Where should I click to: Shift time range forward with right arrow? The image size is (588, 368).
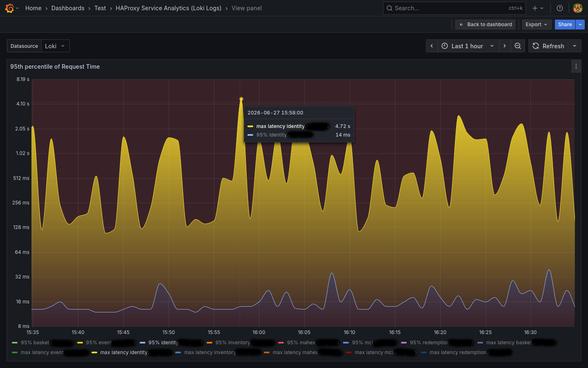point(505,46)
